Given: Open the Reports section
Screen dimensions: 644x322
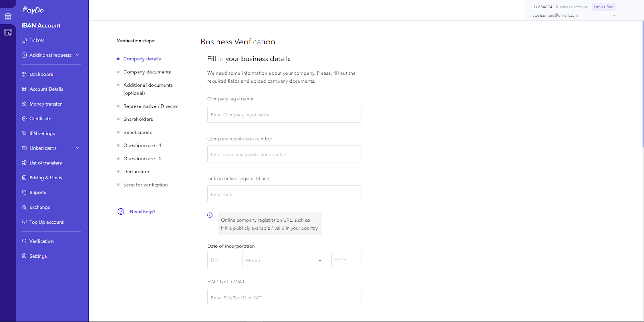Looking at the screenshot, I should pyautogui.click(x=38, y=193).
